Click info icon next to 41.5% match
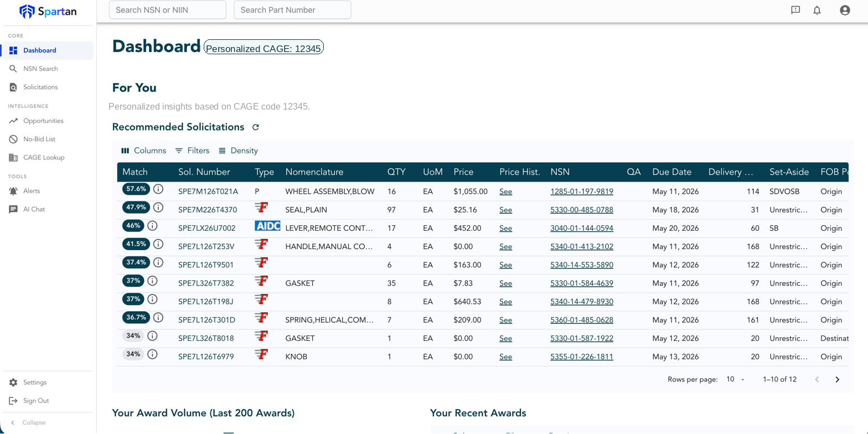The image size is (868, 434). coord(158,244)
